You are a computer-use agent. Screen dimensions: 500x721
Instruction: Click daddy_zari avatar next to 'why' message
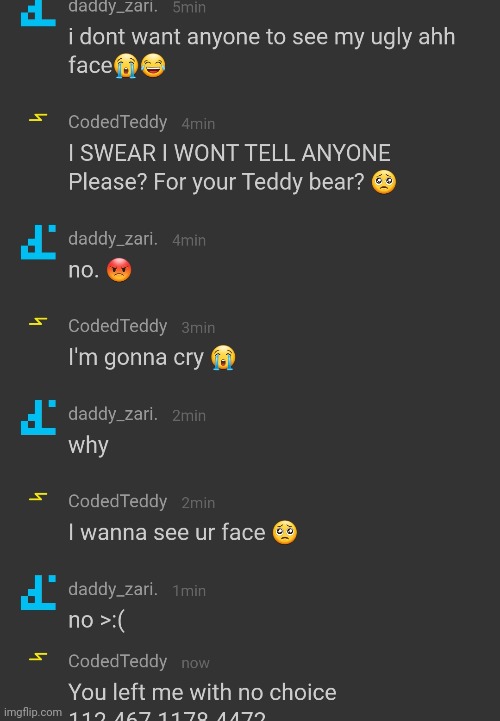pyautogui.click(x=38, y=417)
